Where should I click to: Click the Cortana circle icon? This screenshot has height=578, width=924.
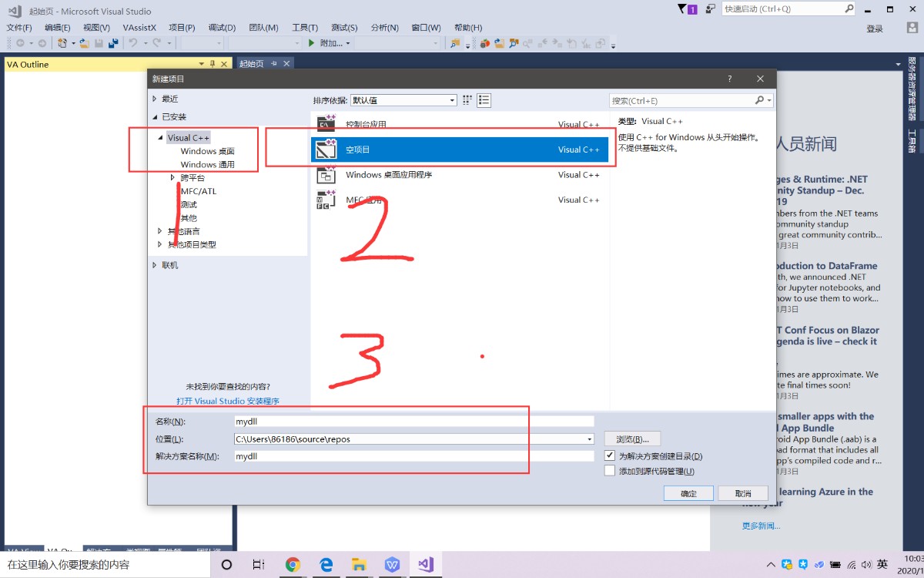[226, 564]
